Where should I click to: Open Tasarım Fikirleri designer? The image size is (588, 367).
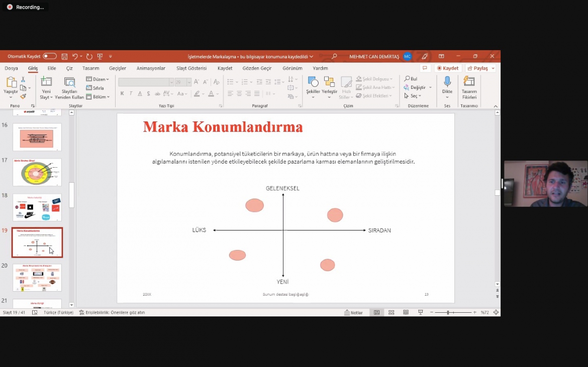click(469, 87)
